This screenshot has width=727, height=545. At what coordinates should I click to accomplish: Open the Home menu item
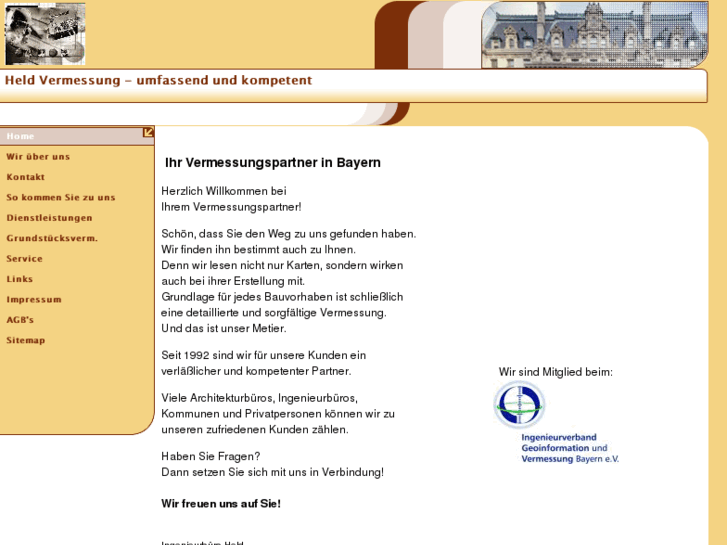point(77,136)
